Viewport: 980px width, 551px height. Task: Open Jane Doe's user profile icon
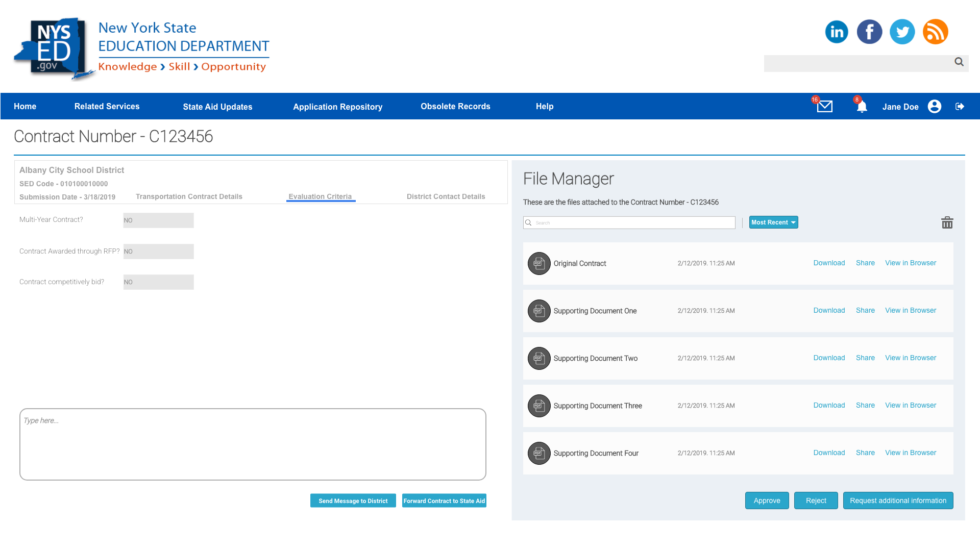coord(935,106)
